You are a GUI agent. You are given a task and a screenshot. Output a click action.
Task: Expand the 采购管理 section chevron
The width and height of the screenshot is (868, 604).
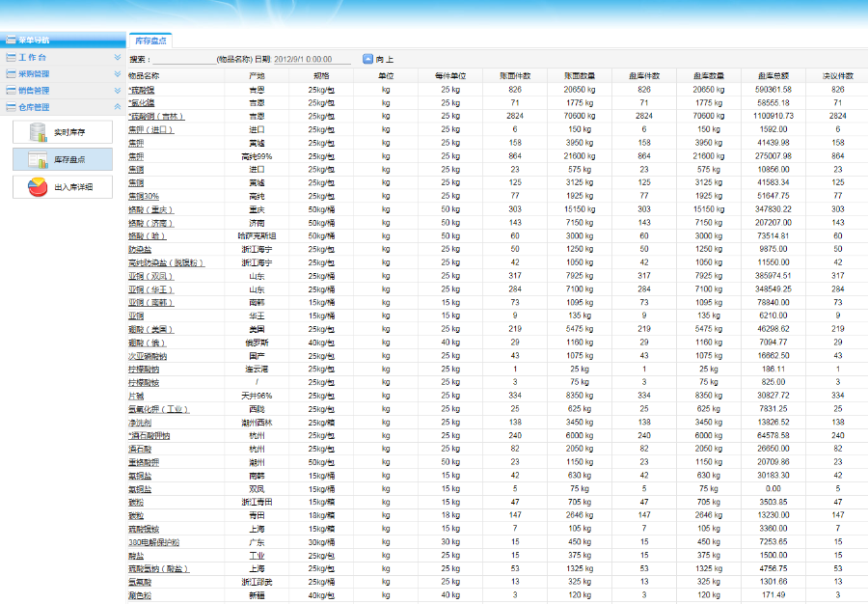coord(118,73)
